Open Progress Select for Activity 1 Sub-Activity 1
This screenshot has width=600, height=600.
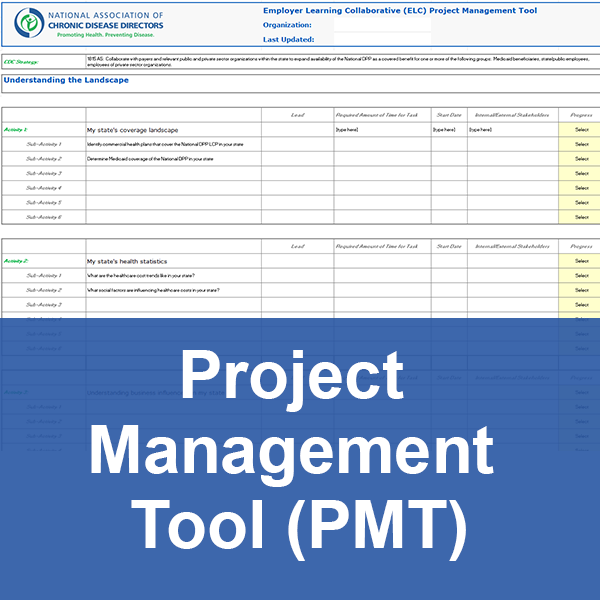[x=581, y=144]
